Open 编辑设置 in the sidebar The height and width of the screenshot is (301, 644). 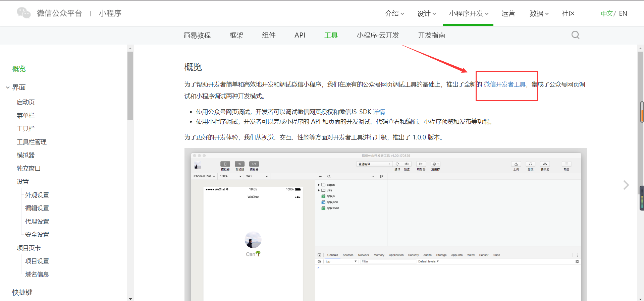[x=37, y=208]
